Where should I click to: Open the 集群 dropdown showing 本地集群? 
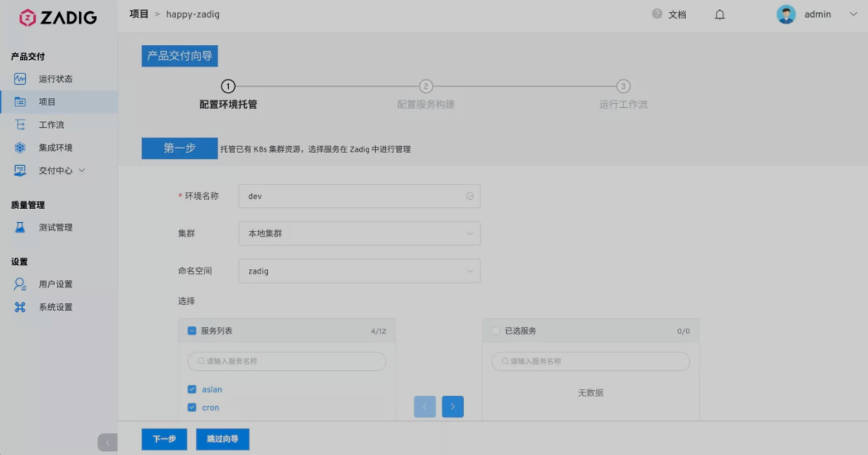pos(359,233)
